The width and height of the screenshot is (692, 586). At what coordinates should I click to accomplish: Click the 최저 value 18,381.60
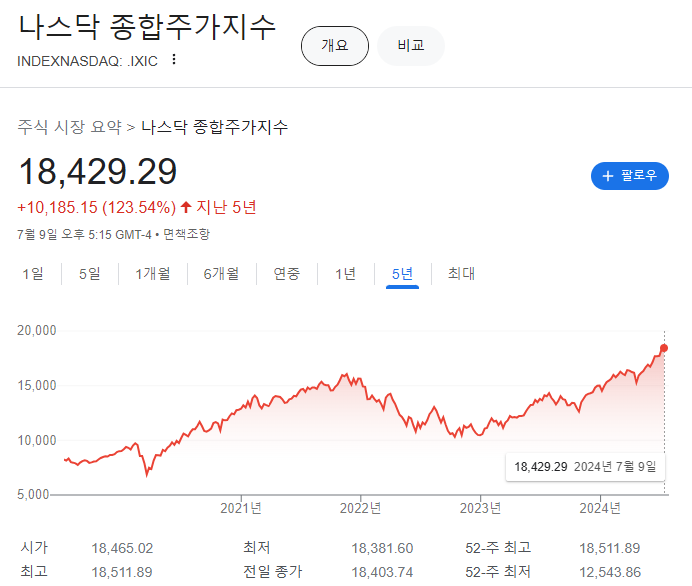382,548
